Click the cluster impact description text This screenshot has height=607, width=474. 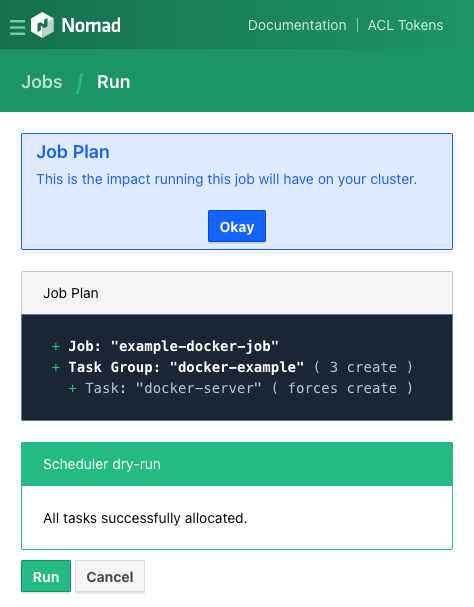click(227, 179)
